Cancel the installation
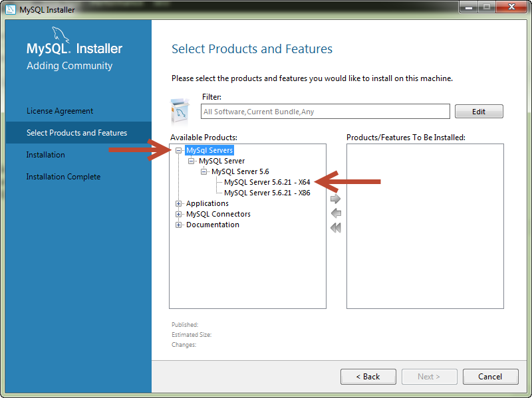 tap(490, 377)
